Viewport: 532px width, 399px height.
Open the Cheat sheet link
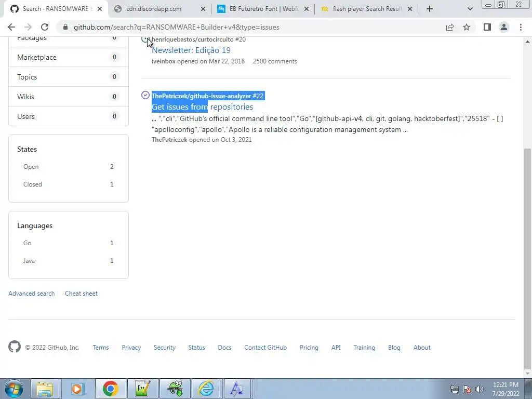(81, 294)
